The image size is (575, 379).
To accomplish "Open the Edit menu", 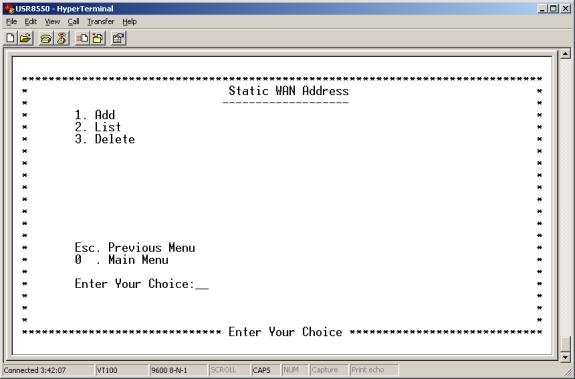I will pos(31,22).
